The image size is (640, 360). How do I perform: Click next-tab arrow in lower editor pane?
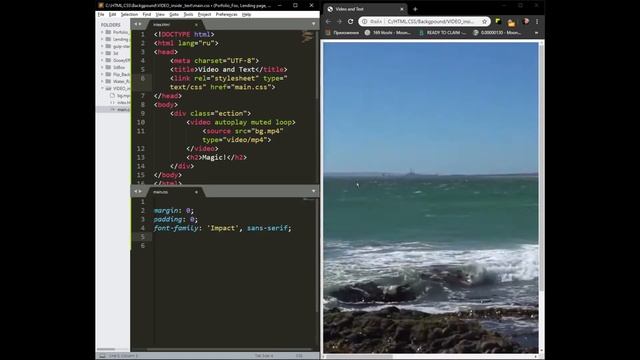(x=140, y=191)
